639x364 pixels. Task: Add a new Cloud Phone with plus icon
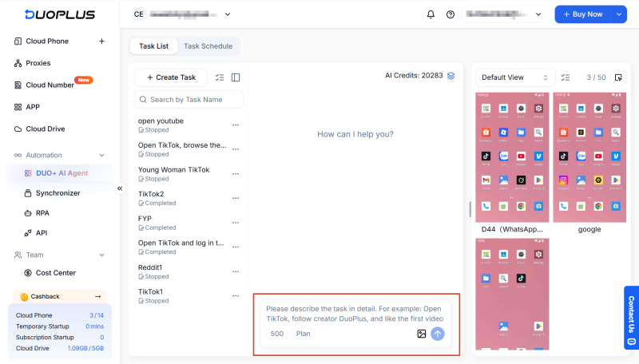(x=102, y=42)
